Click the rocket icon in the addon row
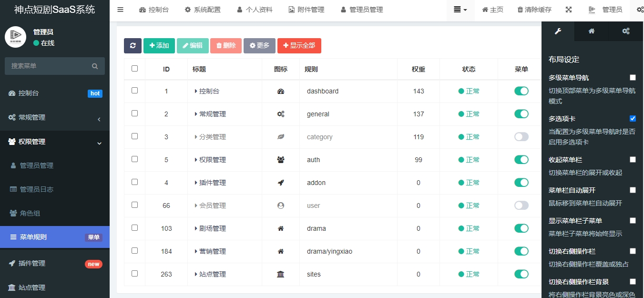 [x=281, y=183]
